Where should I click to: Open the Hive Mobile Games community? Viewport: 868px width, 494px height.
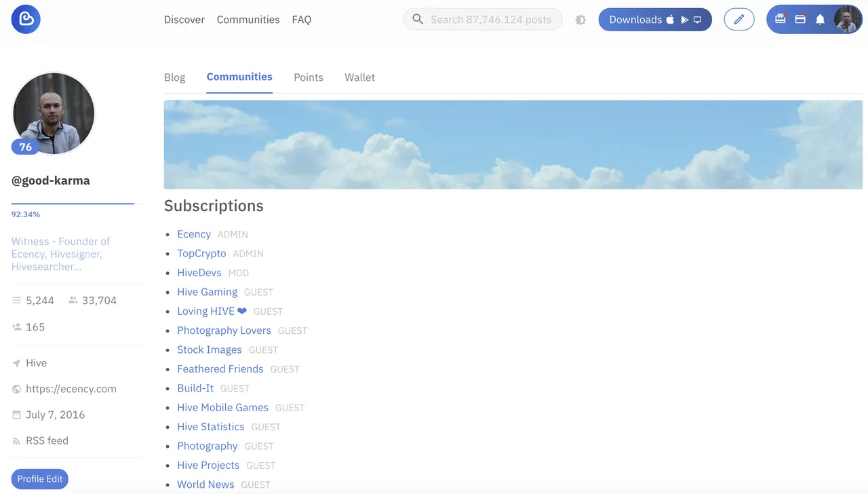223,407
